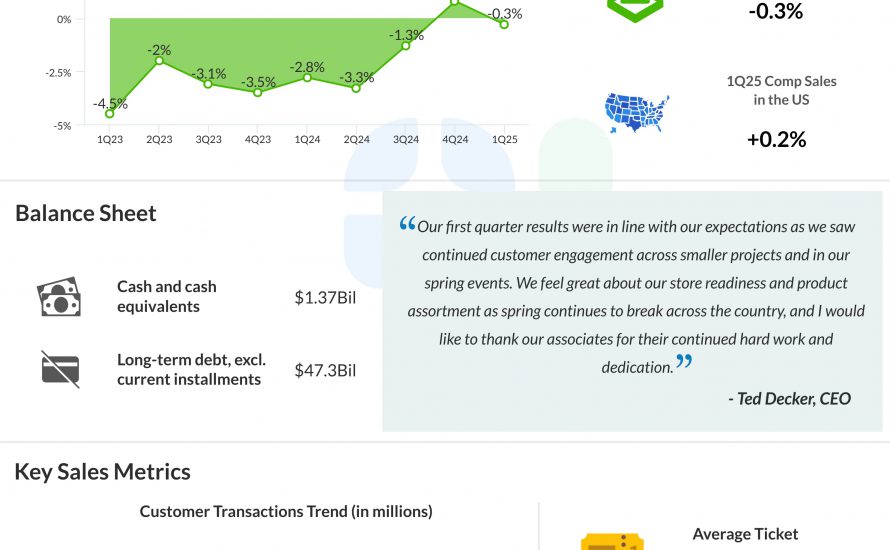
Task: Select the 1Q25 data point on chart
Action: click(504, 24)
